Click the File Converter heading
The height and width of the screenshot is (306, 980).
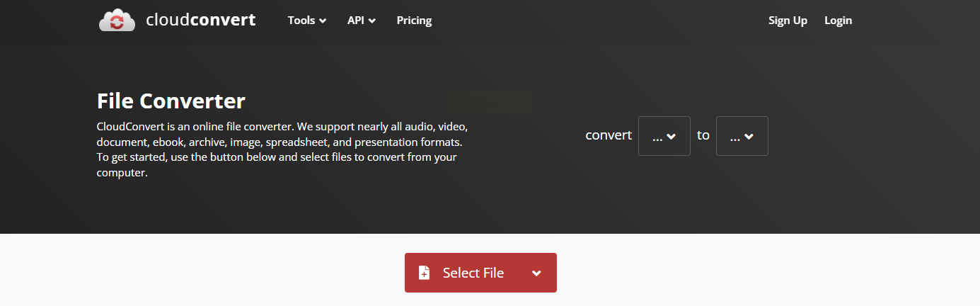pyautogui.click(x=171, y=101)
